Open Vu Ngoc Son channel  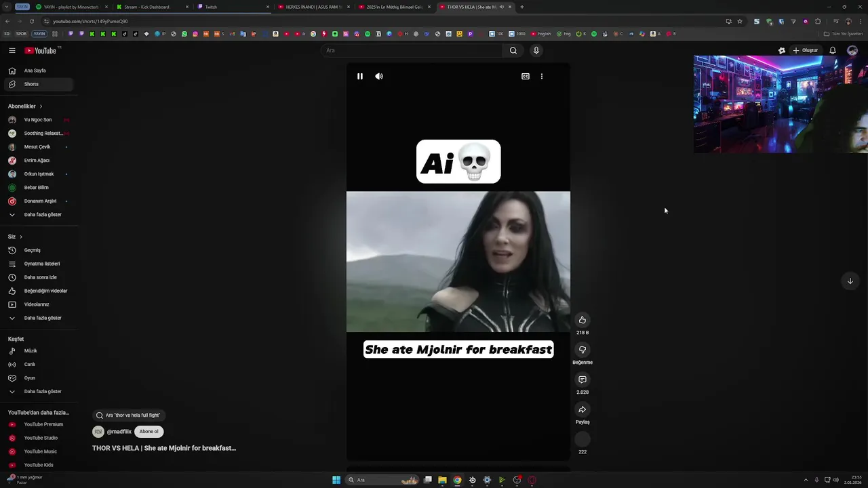(x=39, y=120)
